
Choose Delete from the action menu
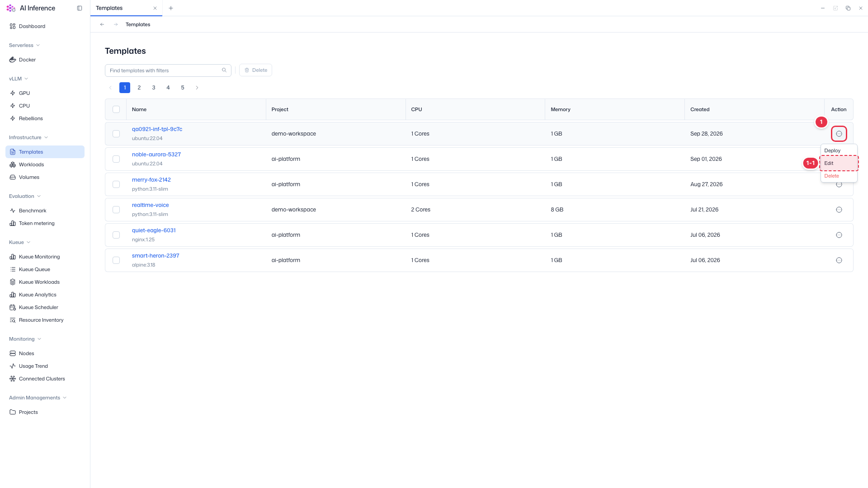tap(839, 176)
